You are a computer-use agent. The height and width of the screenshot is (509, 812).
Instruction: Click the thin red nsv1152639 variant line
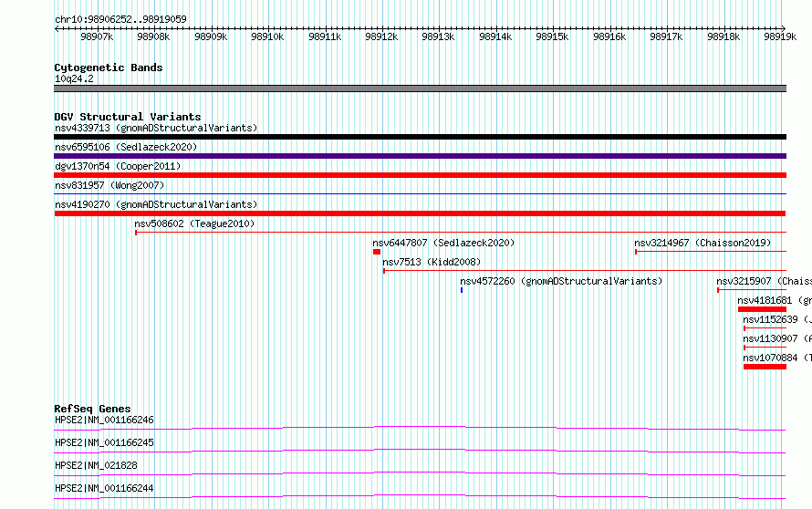coord(765,328)
